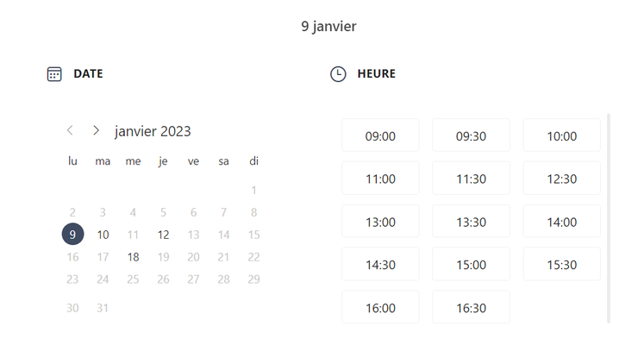Pick January 18 in the calendar
This screenshot has height=345, width=644.
click(x=133, y=257)
